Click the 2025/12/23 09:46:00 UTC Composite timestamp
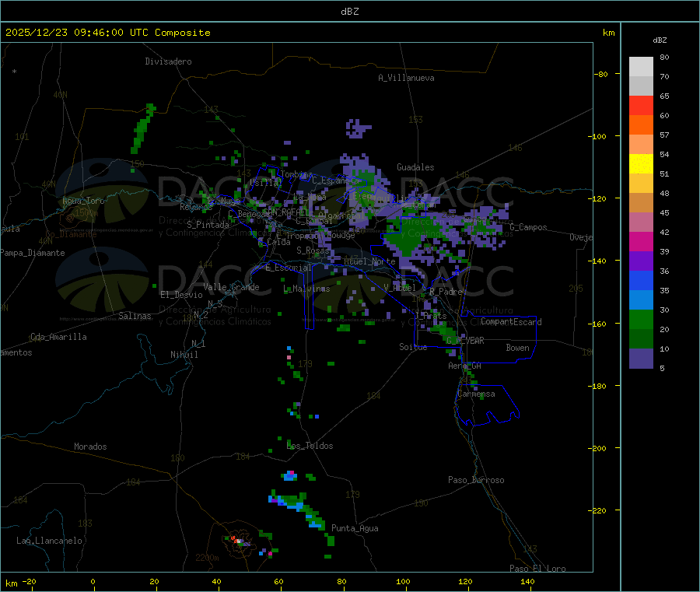The image size is (700, 592). [107, 33]
